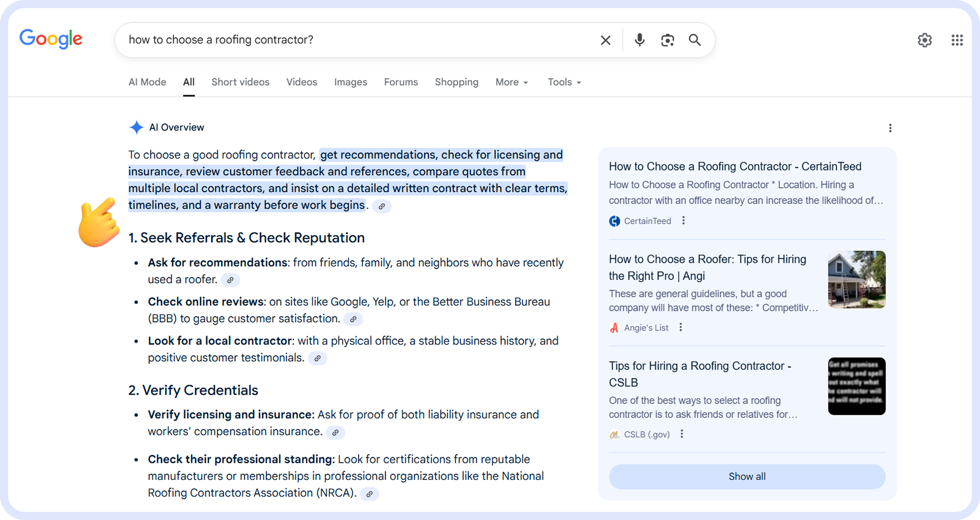Open the quick settings gear icon
This screenshot has height=520, width=980.
pyautogui.click(x=925, y=40)
